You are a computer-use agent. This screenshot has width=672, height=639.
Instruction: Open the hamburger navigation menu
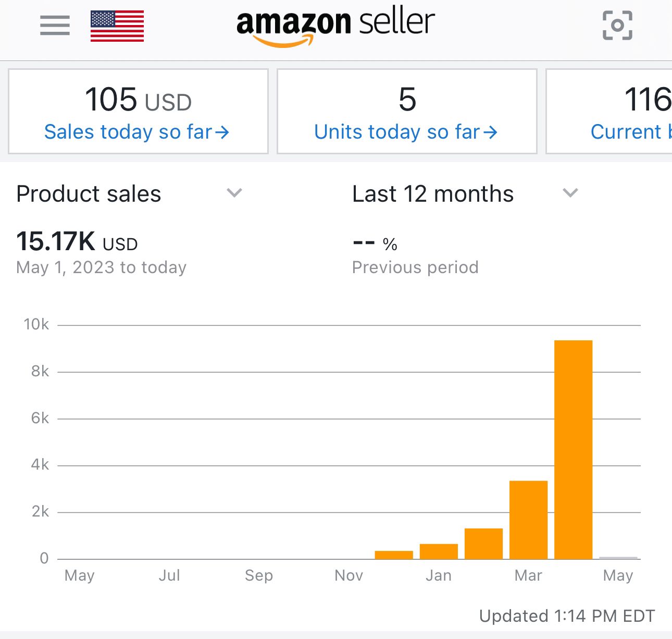pyautogui.click(x=55, y=25)
